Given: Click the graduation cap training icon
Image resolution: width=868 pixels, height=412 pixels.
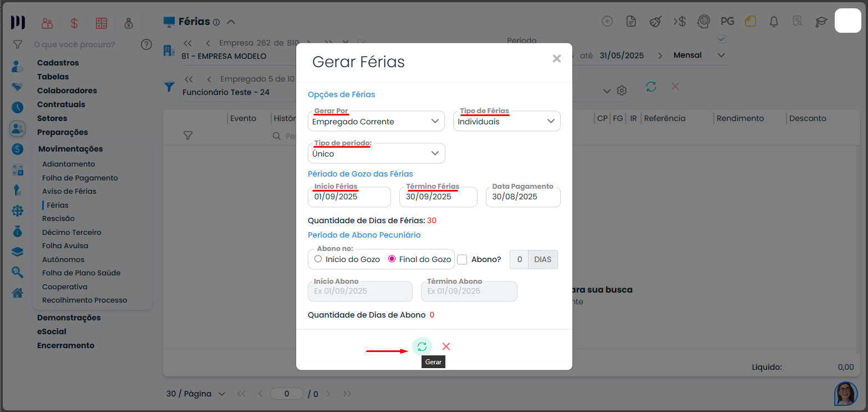Looking at the screenshot, I should pyautogui.click(x=821, y=22).
